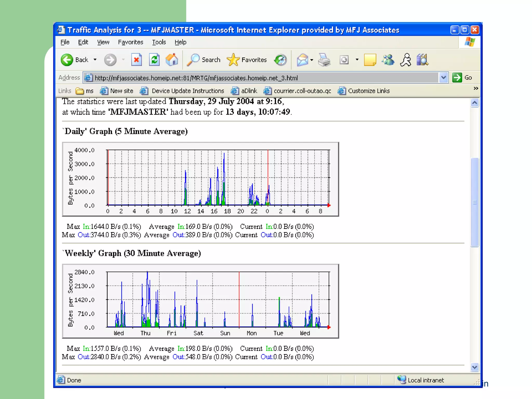Open courrier.coll-outao.qc link
This screenshot has height=399, width=532.
(x=297, y=91)
